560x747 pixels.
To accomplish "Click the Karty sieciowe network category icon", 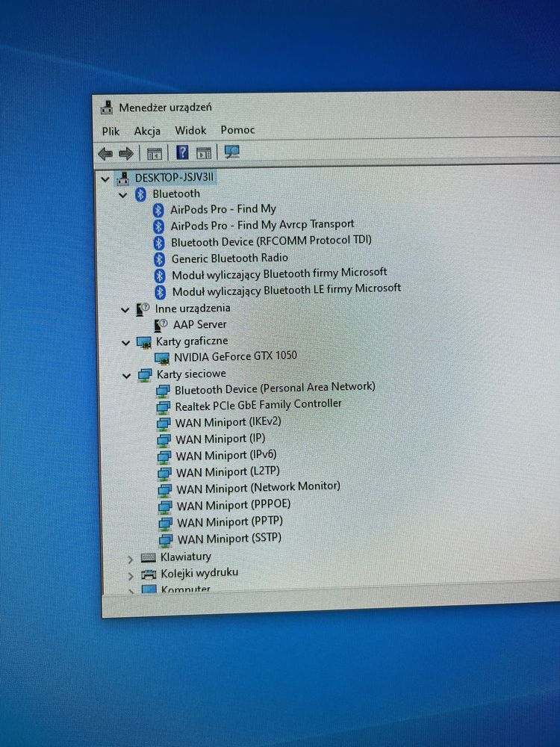I will [145, 375].
